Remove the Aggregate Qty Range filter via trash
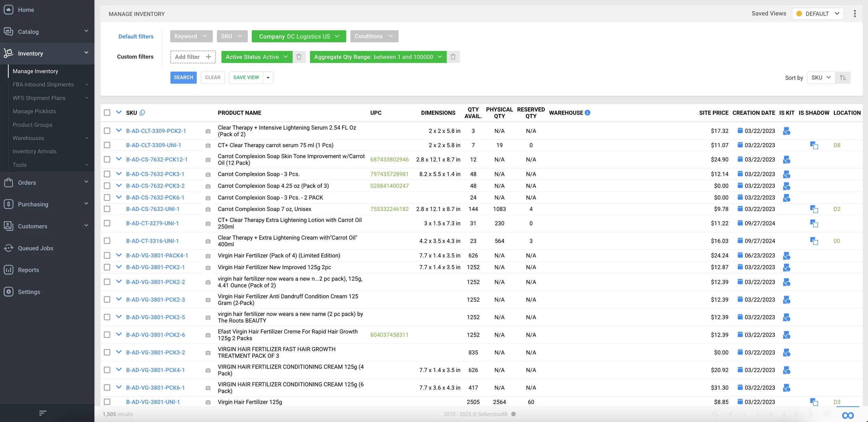The width and height of the screenshot is (868, 422). [x=453, y=57]
